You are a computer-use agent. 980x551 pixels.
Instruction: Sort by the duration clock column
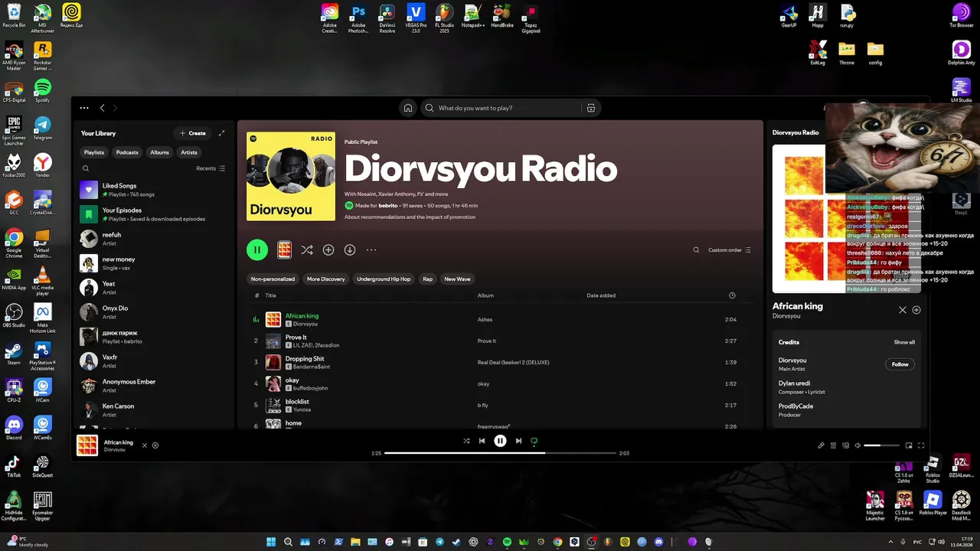pos(732,295)
